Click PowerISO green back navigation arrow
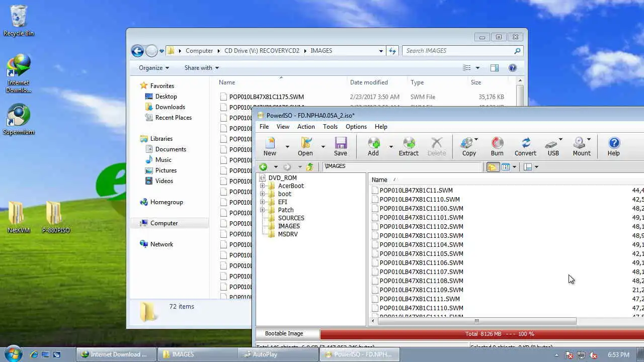This screenshot has width=644, height=362. click(x=263, y=167)
